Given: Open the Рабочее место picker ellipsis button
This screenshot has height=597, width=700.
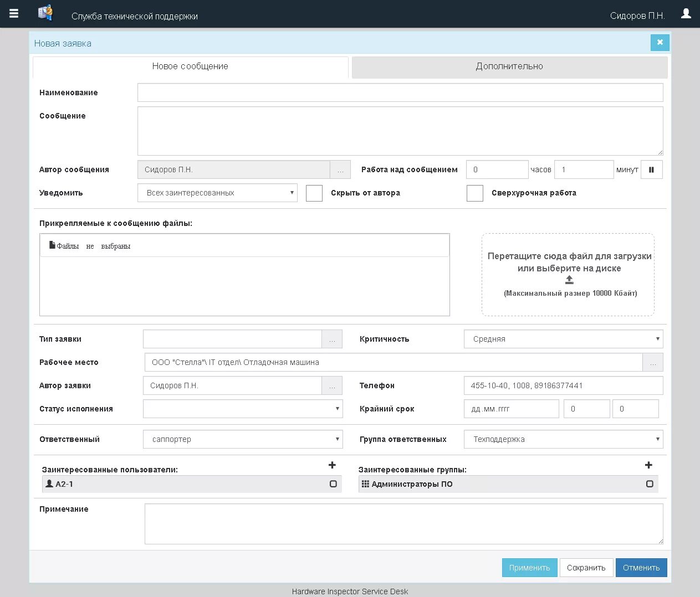Looking at the screenshot, I should click(x=653, y=362).
